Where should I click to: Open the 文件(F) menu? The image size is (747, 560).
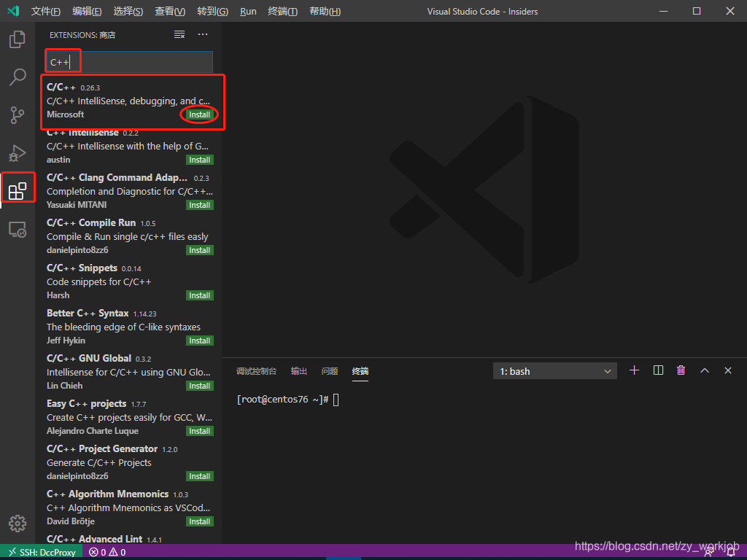point(46,11)
